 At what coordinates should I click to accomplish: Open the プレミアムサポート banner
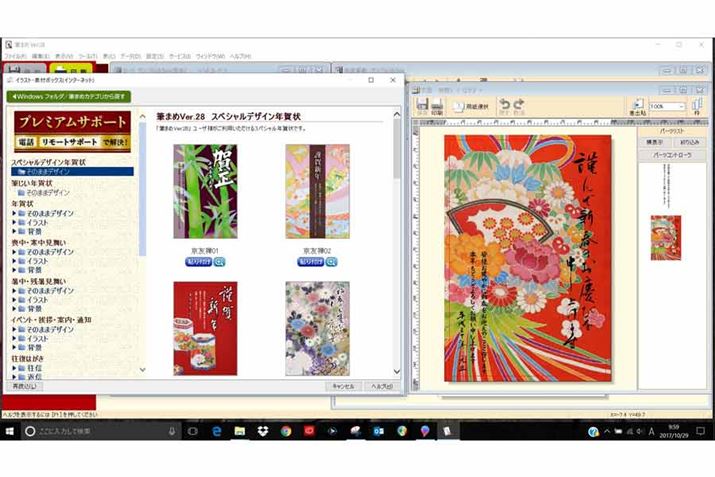(73, 131)
